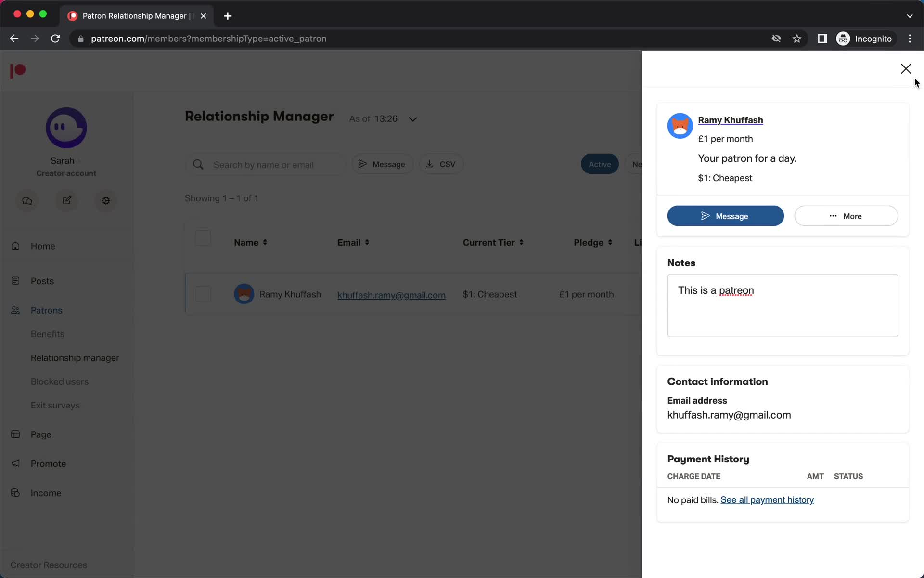The image size is (924, 578).
Task: Open the Posts section in sidebar
Action: click(42, 280)
